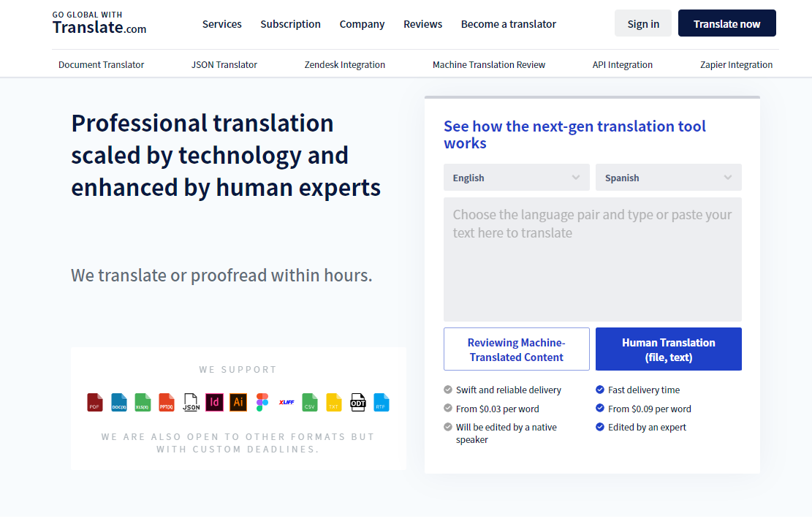This screenshot has height=527, width=812.
Task: Click the checkmark beside From $0.03 per word
Action: coord(448,409)
